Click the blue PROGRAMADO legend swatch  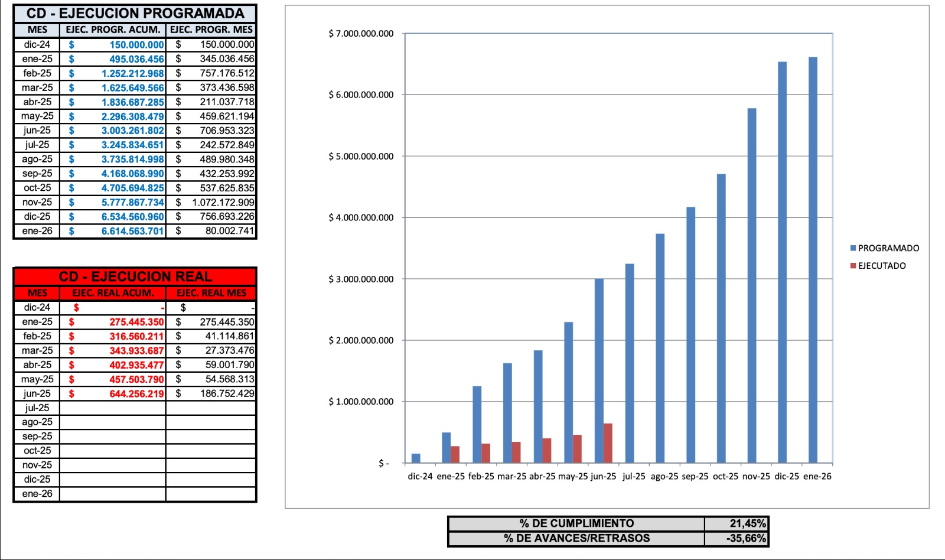[x=853, y=248]
